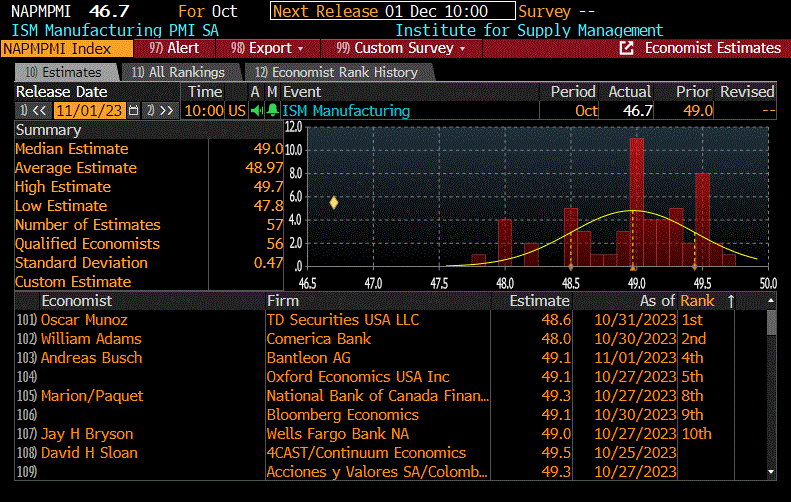Select economist Jay H Bryson
This screenshot has height=502, width=791.
(x=87, y=434)
